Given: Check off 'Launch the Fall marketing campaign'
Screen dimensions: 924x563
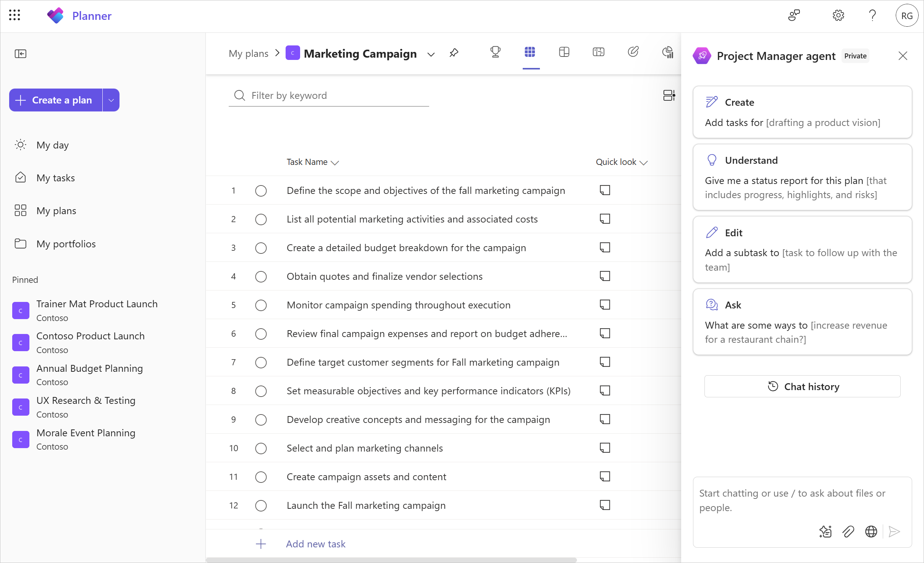Looking at the screenshot, I should pos(261,505).
